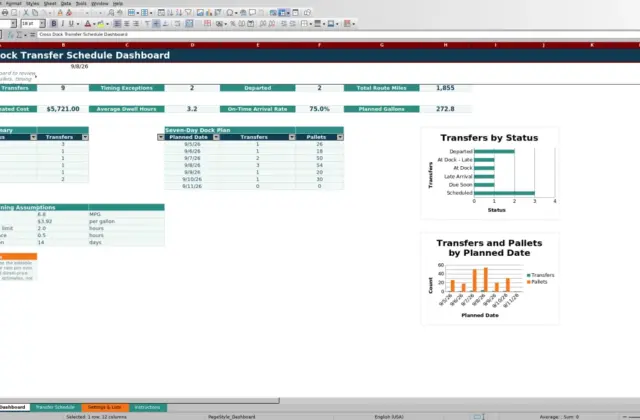Click the Add Decimal Place icon
Image resolution: width=640 pixels, height=420 pixels.
click(263, 24)
